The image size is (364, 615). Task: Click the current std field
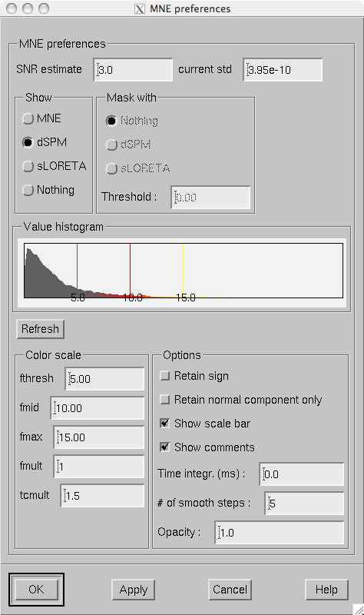coord(283,70)
